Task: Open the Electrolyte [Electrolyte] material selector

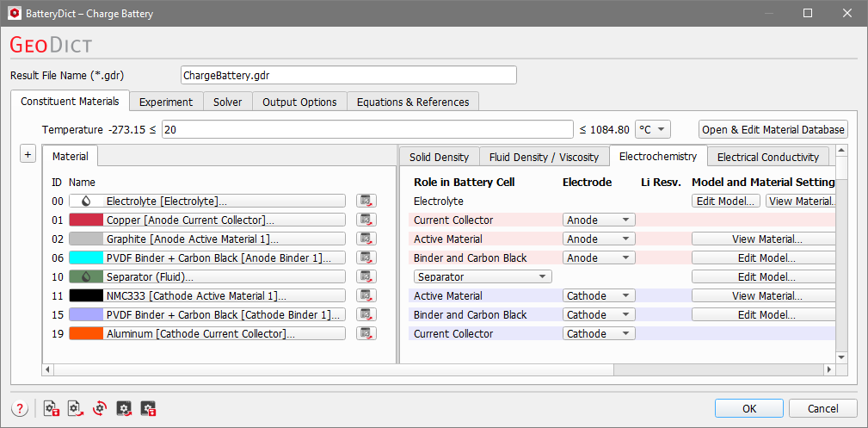Action: 207,202
